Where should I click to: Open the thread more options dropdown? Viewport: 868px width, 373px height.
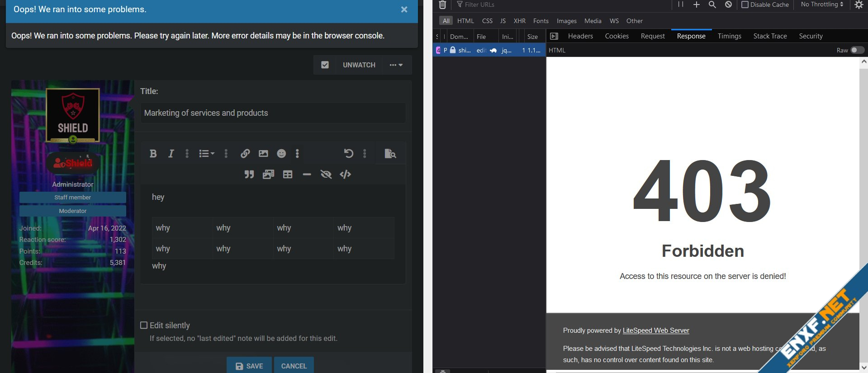pyautogui.click(x=396, y=65)
